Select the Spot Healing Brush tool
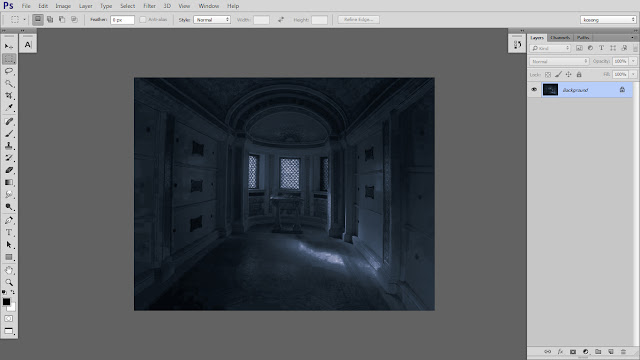This screenshot has width=640, height=360. [x=9, y=122]
